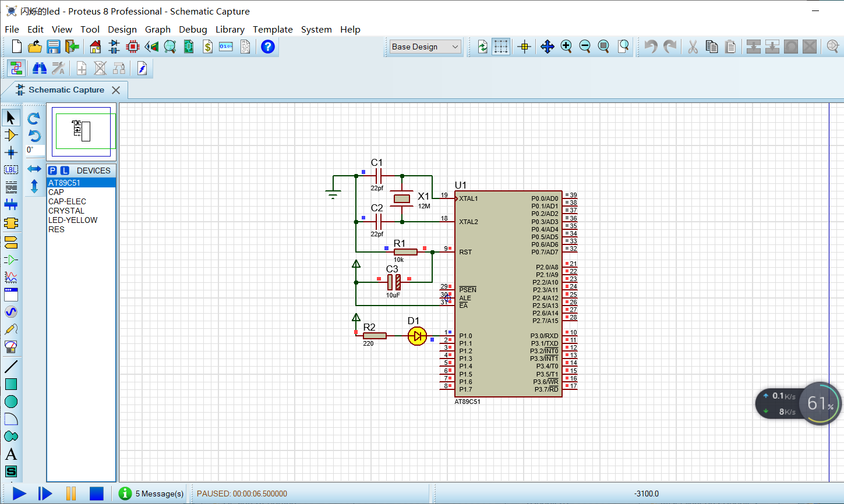The height and width of the screenshot is (504, 844).
Task: Open the 5 Message(s) log
Action: (151, 494)
